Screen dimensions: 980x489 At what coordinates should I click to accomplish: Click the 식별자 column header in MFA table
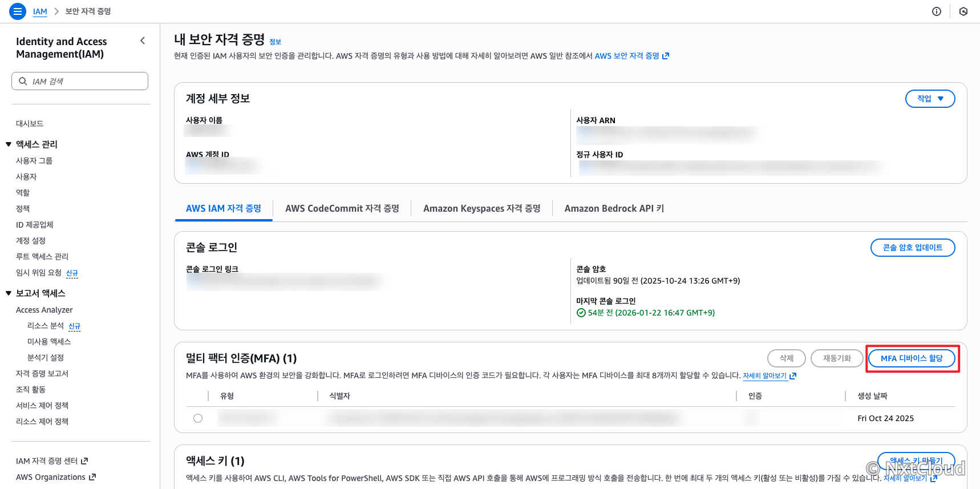pyautogui.click(x=340, y=396)
